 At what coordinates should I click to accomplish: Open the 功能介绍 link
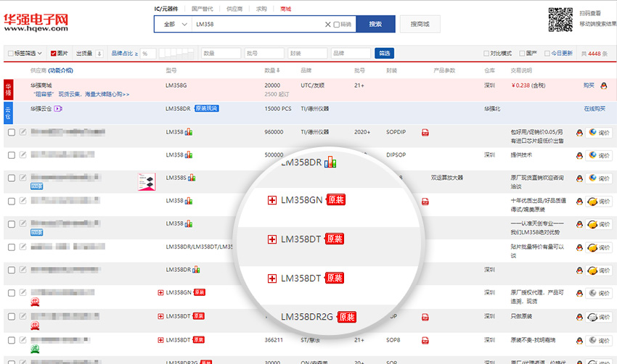point(60,70)
